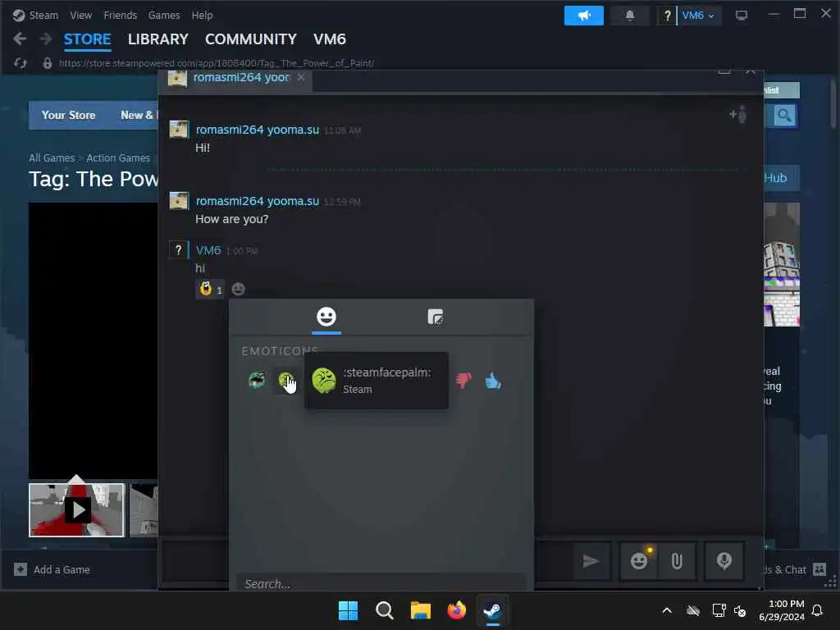Pick the red thumbs down emoticon
This screenshot has width=840, height=630.
[x=464, y=381]
